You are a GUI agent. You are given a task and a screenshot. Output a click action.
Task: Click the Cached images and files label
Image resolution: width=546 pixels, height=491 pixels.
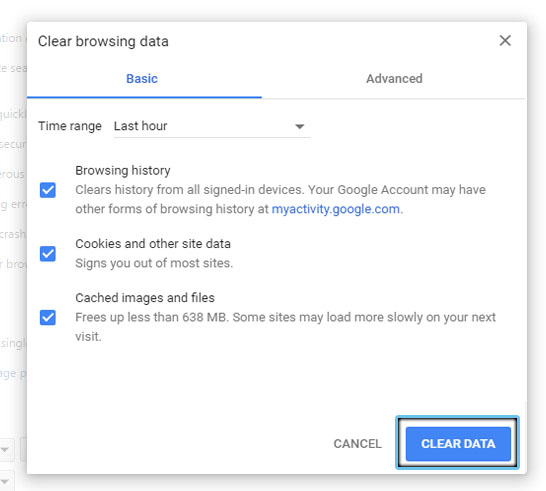pyautogui.click(x=145, y=298)
